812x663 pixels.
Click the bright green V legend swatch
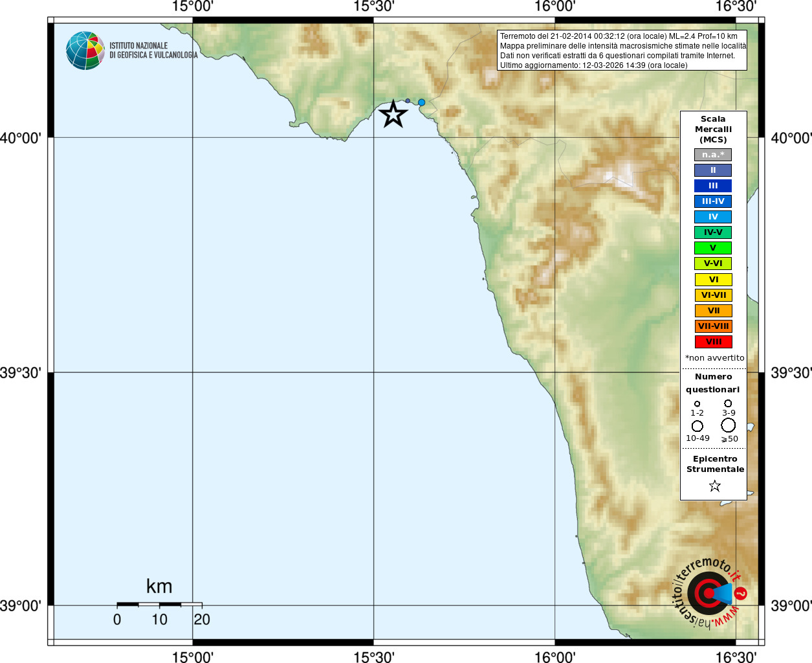click(713, 248)
